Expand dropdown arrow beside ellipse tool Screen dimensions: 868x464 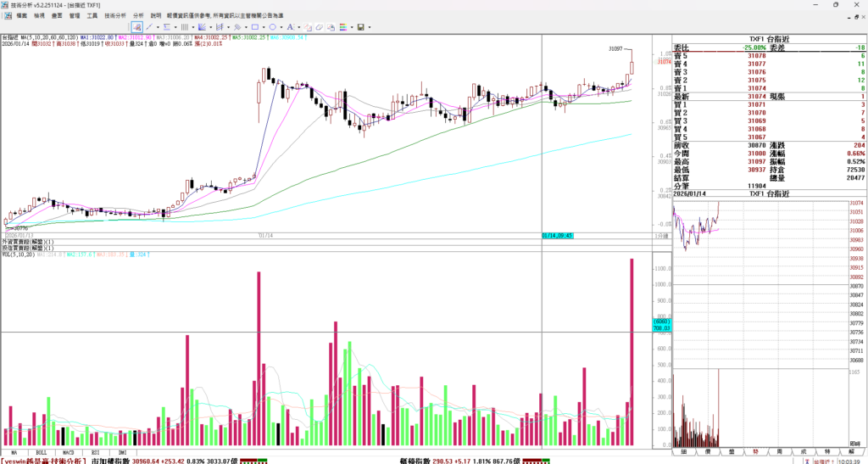coord(281,27)
